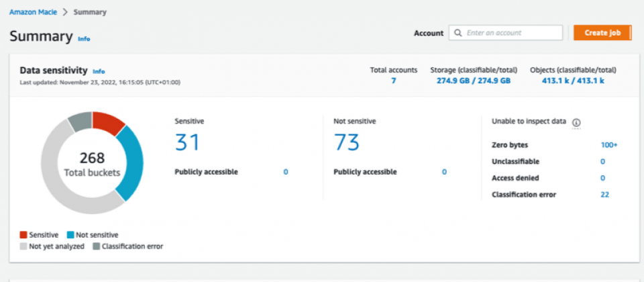Open Publicly accessible count under Not sensitive
This screenshot has width=644, height=282.
[444, 172]
